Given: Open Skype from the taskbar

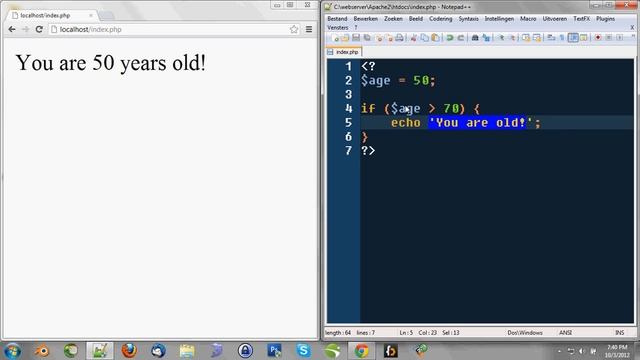Looking at the screenshot, I should tap(303, 351).
